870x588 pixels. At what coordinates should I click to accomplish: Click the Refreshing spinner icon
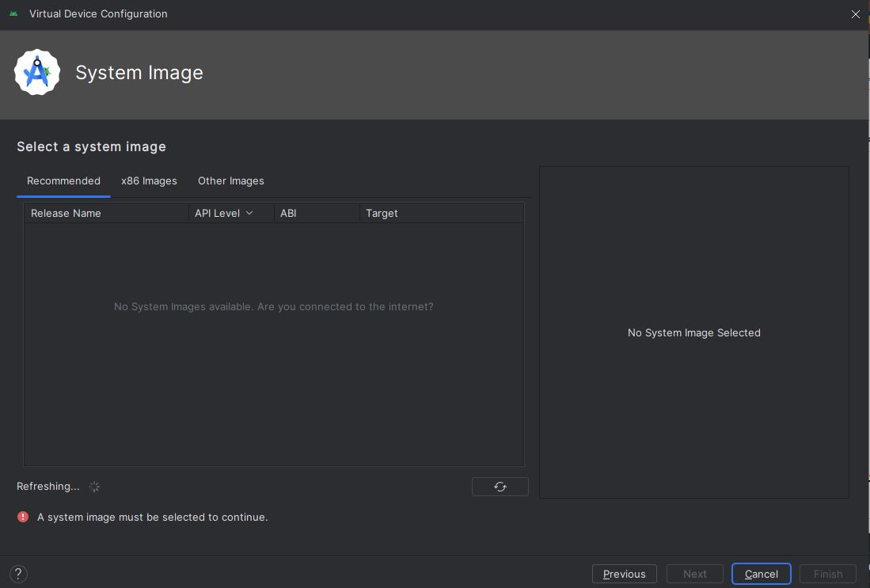[x=94, y=487]
